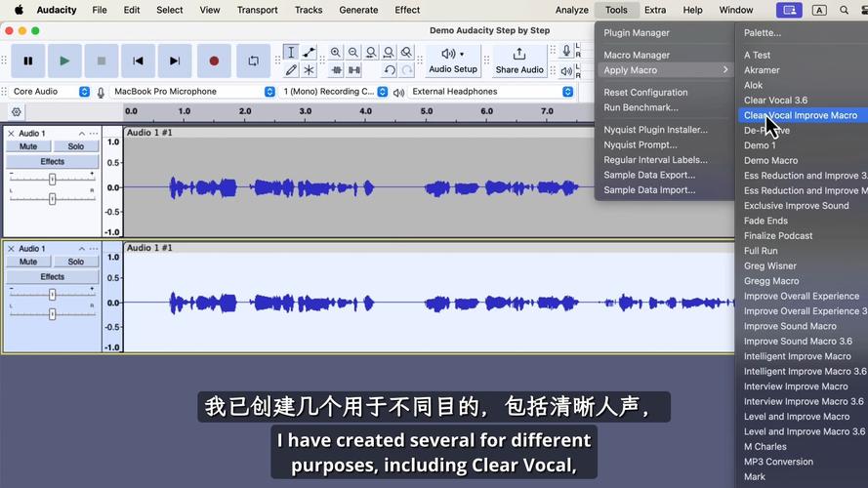Screen dimensions: 868x488
Task: Open the Audio Setup dropdown button
Action: click(x=453, y=61)
